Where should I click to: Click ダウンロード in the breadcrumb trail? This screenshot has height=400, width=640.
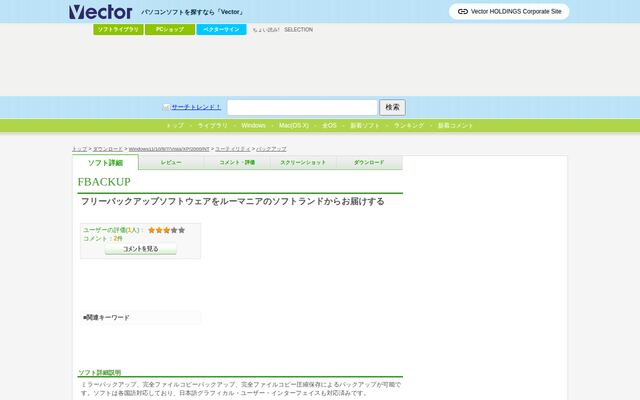[107, 149]
